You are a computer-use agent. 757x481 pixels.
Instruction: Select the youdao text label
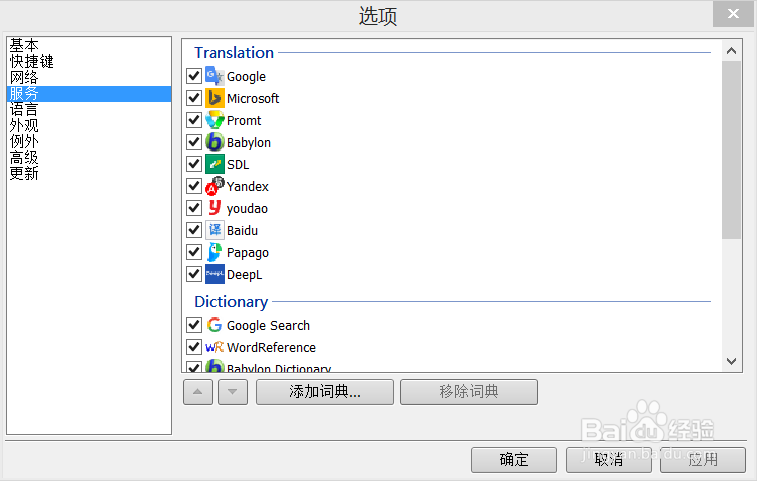pyautogui.click(x=247, y=209)
